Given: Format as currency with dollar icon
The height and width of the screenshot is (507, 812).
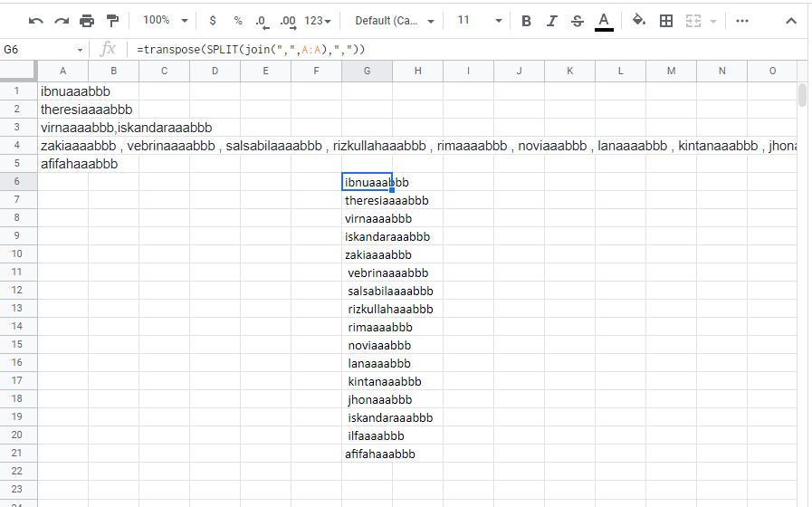Looking at the screenshot, I should [213, 21].
